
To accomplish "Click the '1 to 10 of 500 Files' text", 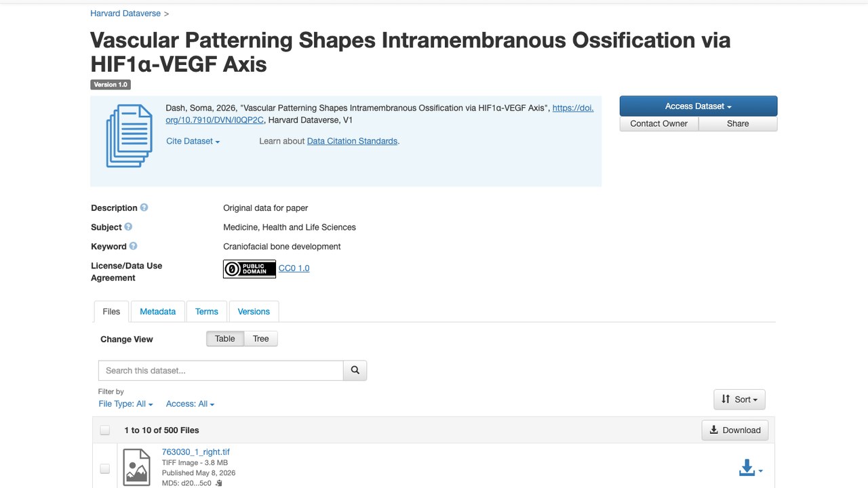I will tap(161, 430).
